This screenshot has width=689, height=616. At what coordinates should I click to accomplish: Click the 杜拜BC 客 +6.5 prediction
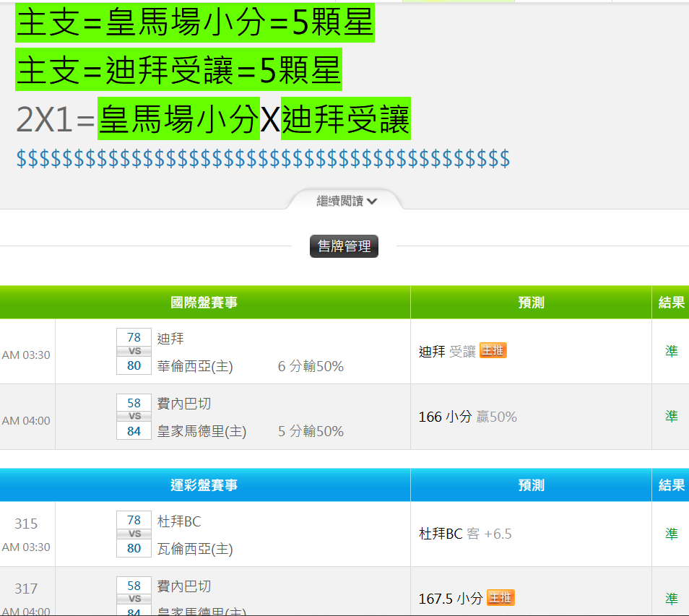pyautogui.click(x=465, y=534)
